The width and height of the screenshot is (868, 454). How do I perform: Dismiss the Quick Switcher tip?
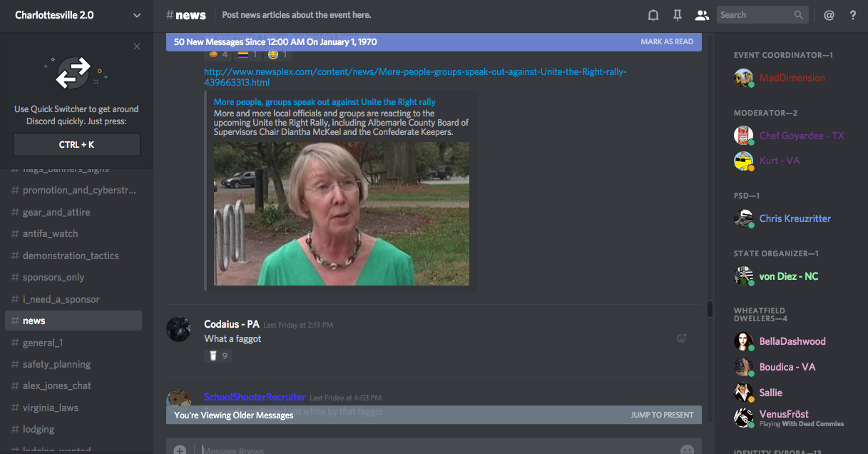pos(137,47)
